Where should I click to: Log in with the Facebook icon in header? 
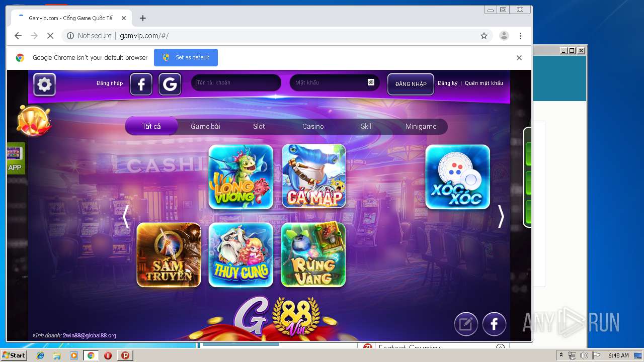tap(141, 84)
